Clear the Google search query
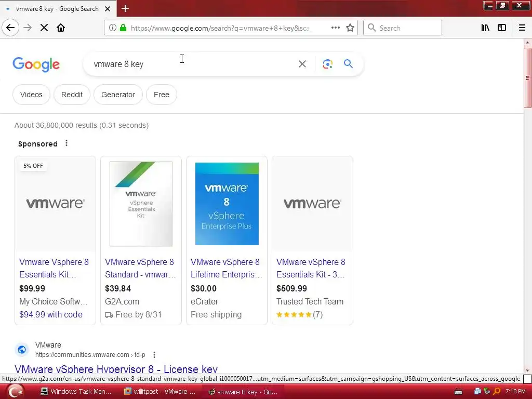Image resolution: width=532 pixels, height=399 pixels. click(302, 64)
